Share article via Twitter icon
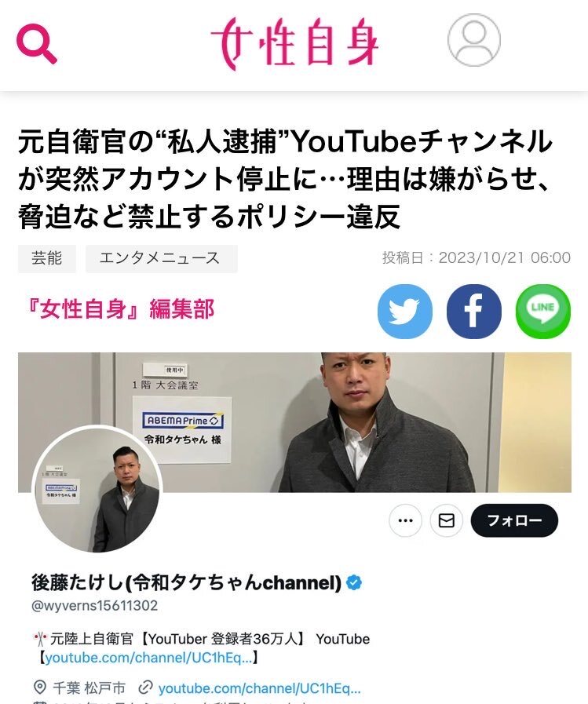 pos(405,311)
